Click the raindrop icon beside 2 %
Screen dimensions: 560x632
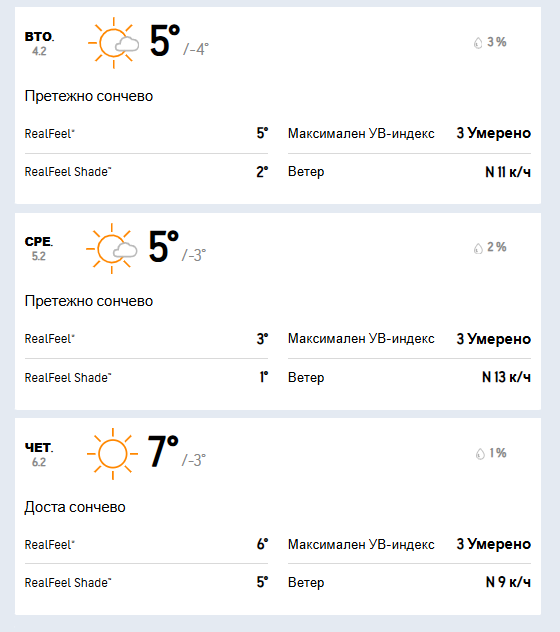click(478, 248)
